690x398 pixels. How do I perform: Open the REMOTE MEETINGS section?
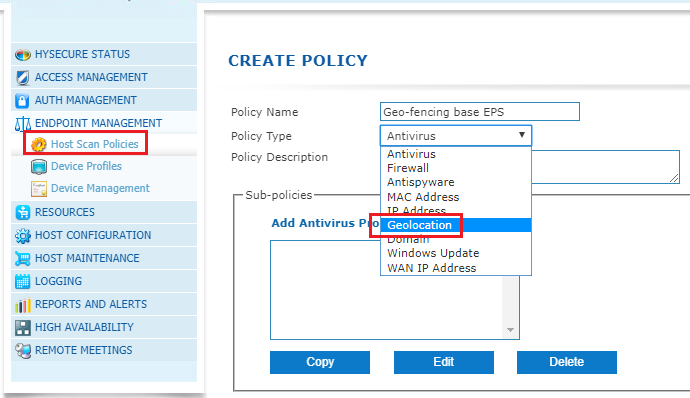tap(104, 350)
